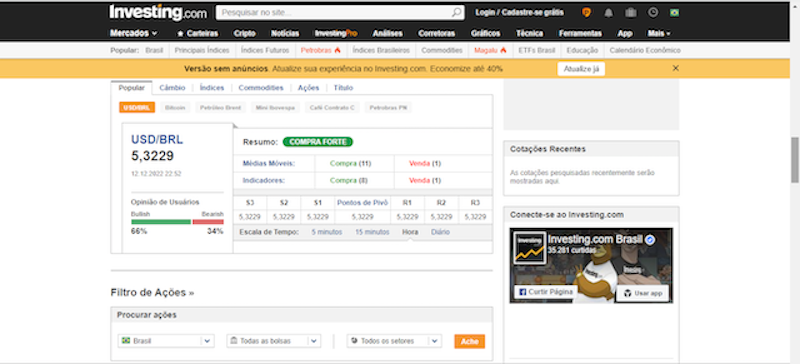800x364 pixels.
Task: Open the clock icon in header
Action: tap(653, 13)
